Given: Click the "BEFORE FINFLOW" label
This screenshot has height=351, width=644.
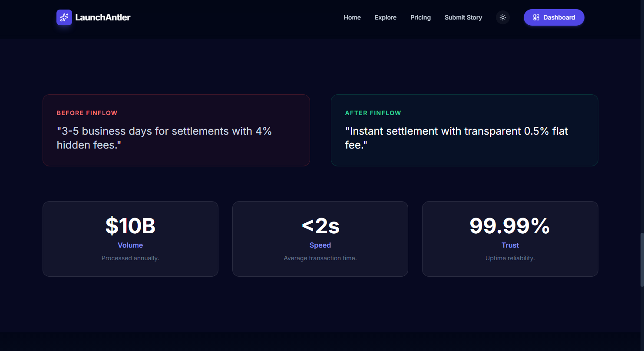Looking at the screenshot, I should [87, 113].
